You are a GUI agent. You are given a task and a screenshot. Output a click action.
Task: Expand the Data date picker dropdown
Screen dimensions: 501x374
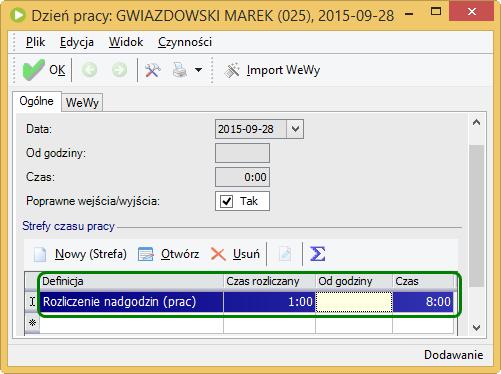[x=295, y=129]
